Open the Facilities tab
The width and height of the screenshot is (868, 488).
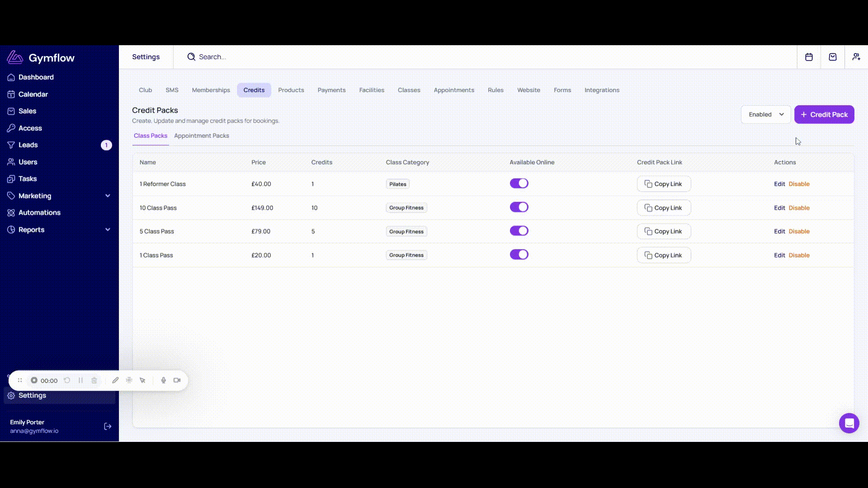coord(372,90)
